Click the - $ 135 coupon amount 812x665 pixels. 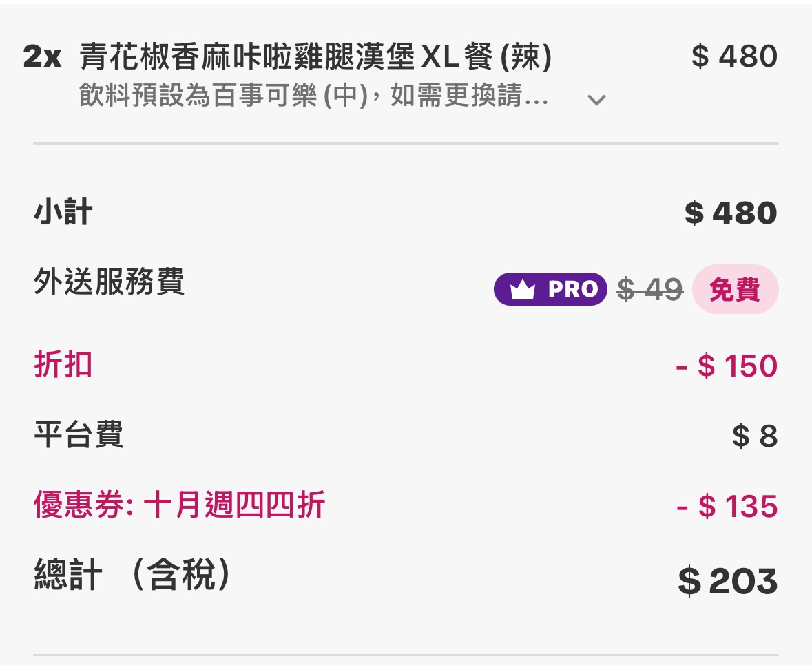point(727,507)
